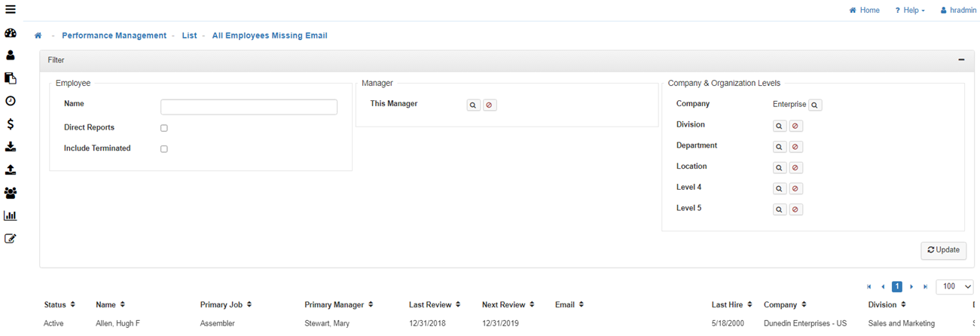
Task: Click the Update button
Action: pos(943,250)
